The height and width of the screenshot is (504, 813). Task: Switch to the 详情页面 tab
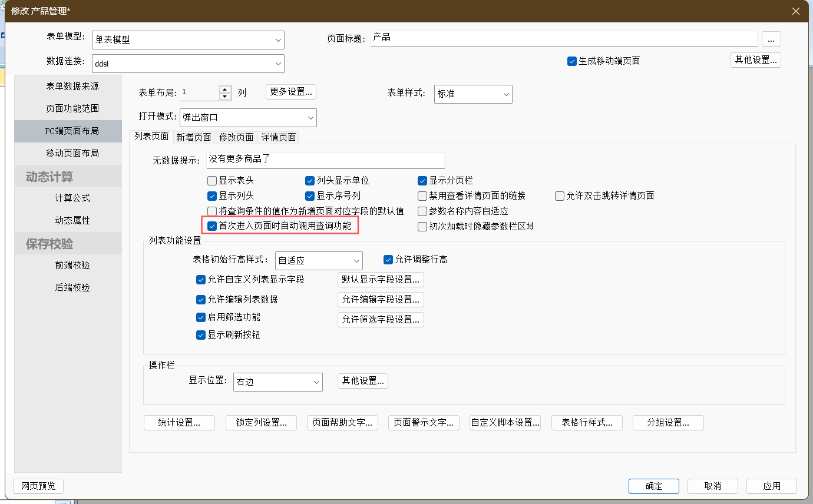coord(279,137)
